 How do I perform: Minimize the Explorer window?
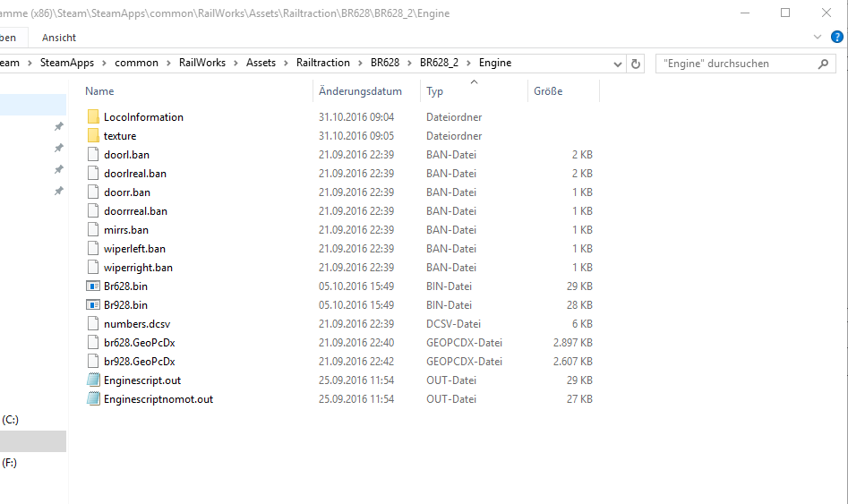pos(745,13)
